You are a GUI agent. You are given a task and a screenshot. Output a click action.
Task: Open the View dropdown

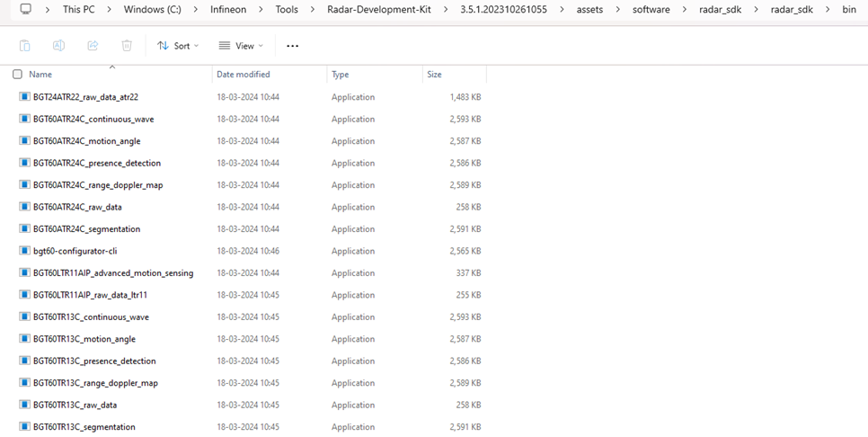pos(241,46)
